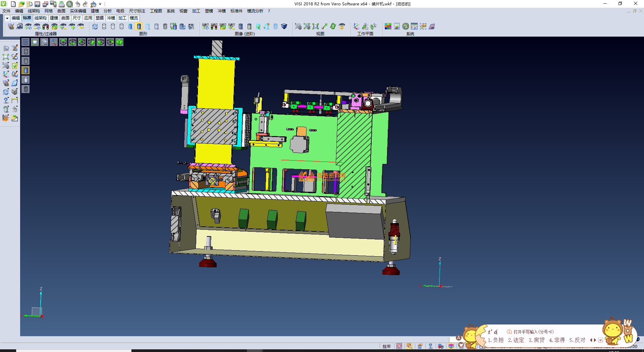Click the 1:1 zoom fit icon
This screenshot has height=352, width=644.
315,26
